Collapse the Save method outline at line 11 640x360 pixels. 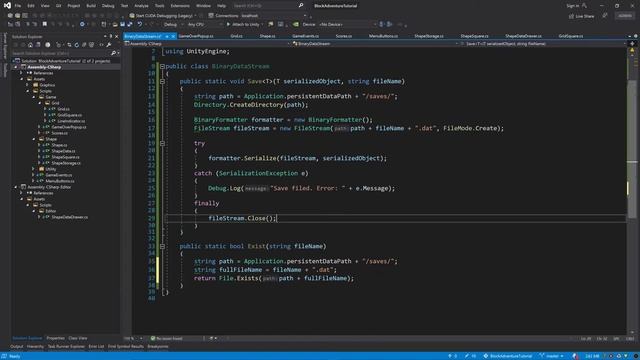coord(162,81)
